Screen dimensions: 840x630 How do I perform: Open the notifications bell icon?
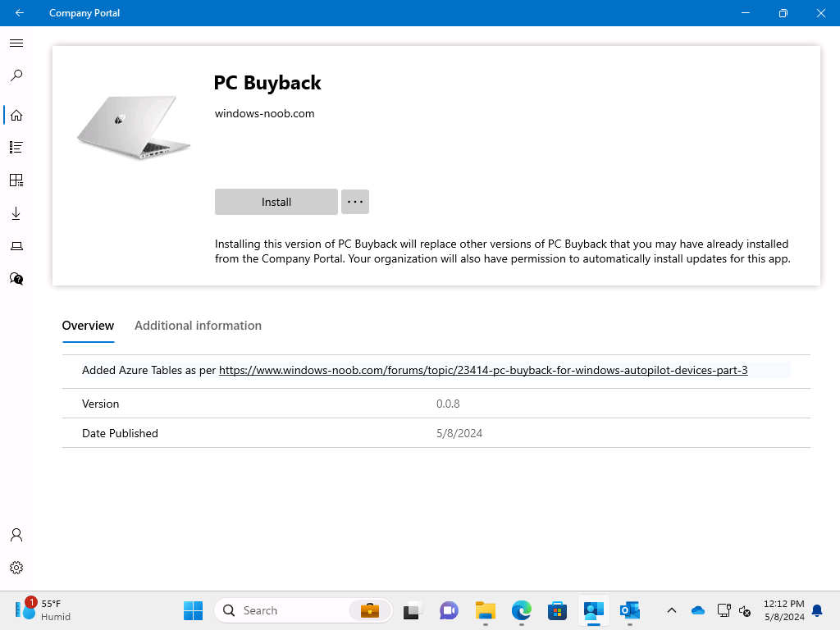point(818,610)
